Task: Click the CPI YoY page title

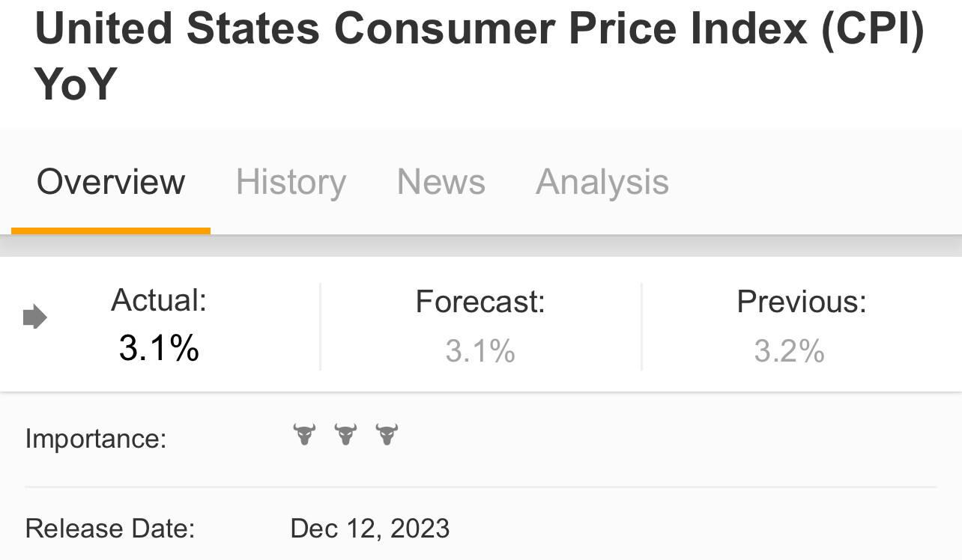Action: coord(480,55)
